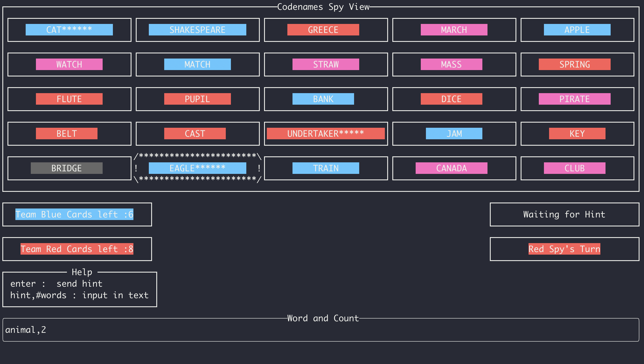Click the Team Blue Cards left counter
Screen dimensions: 644x364
point(77,214)
